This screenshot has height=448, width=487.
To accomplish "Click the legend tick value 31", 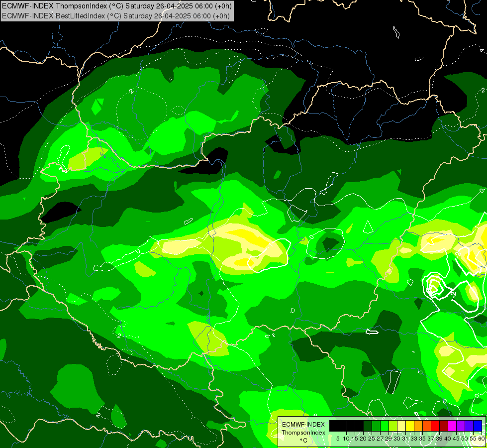I will point(405,439).
